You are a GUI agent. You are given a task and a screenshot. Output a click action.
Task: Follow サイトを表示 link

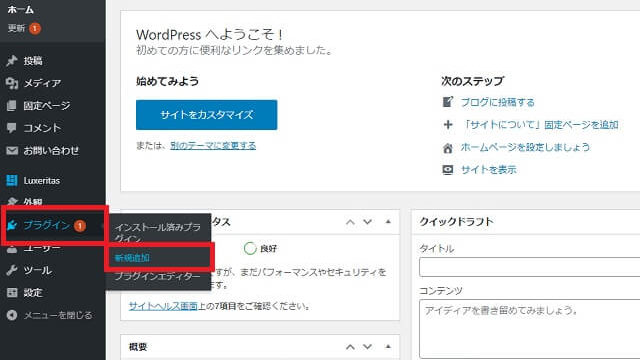pyautogui.click(x=489, y=169)
